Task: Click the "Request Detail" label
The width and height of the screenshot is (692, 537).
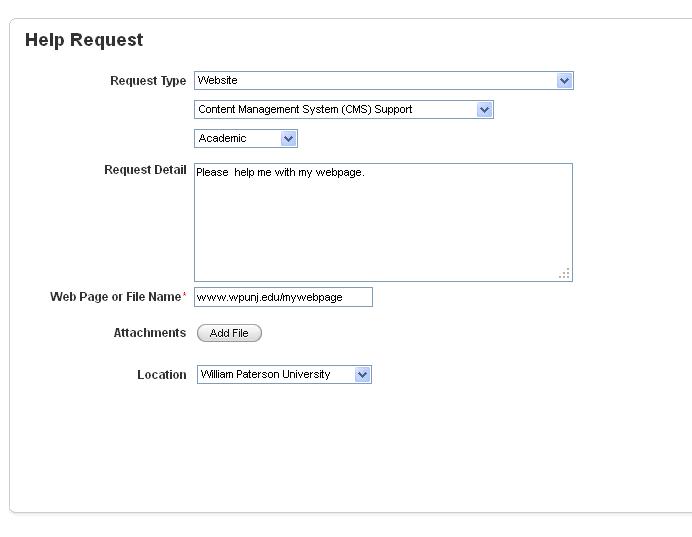Action: 145,170
